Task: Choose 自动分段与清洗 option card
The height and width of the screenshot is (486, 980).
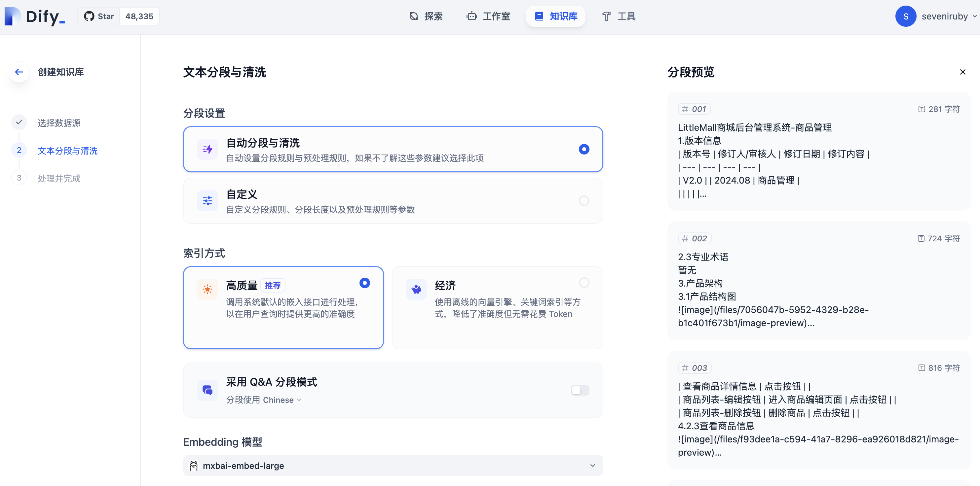Action: point(393,149)
